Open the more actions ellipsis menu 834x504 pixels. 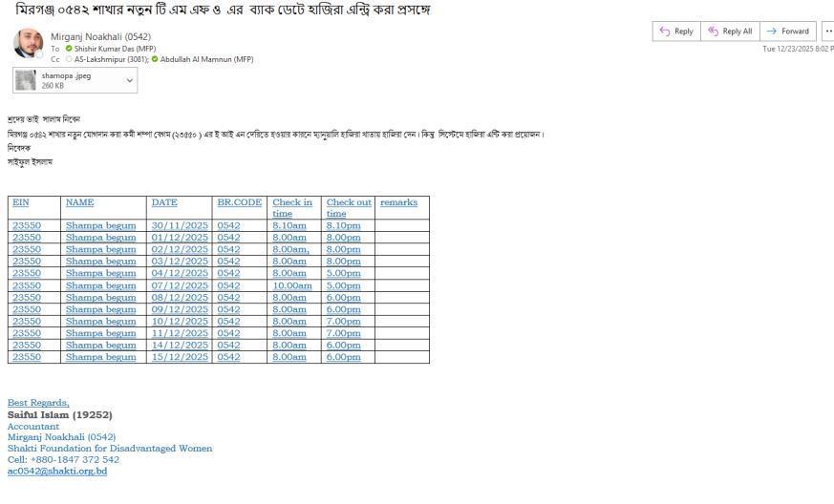tap(827, 31)
